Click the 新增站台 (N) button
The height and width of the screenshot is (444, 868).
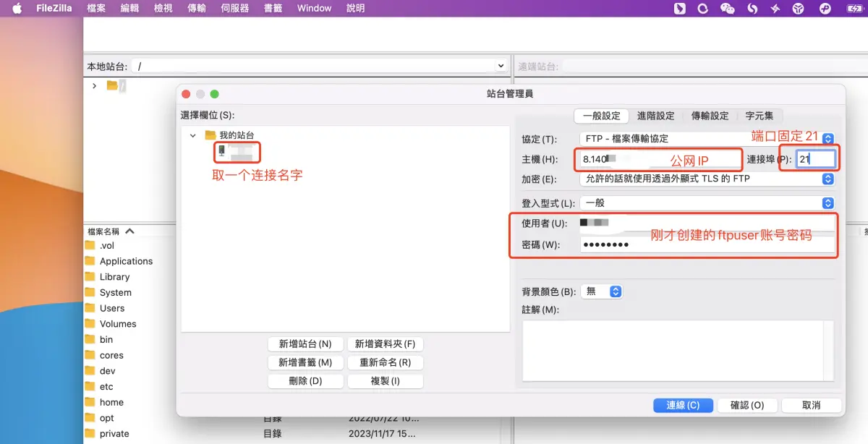coord(305,344)
